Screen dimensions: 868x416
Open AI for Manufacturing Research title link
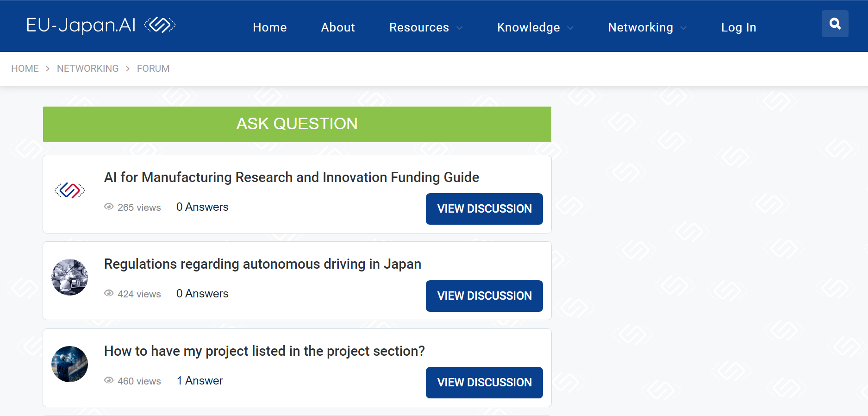pos(292,177)
